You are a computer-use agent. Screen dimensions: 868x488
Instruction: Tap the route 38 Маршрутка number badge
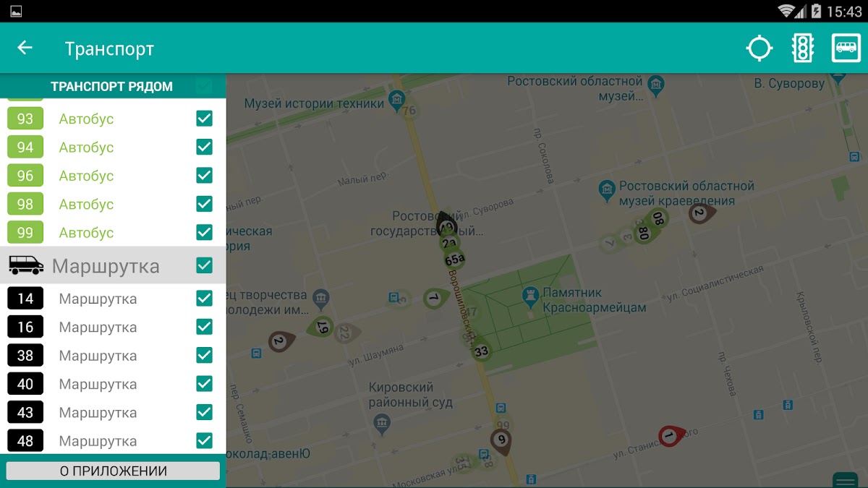(25, 356)
